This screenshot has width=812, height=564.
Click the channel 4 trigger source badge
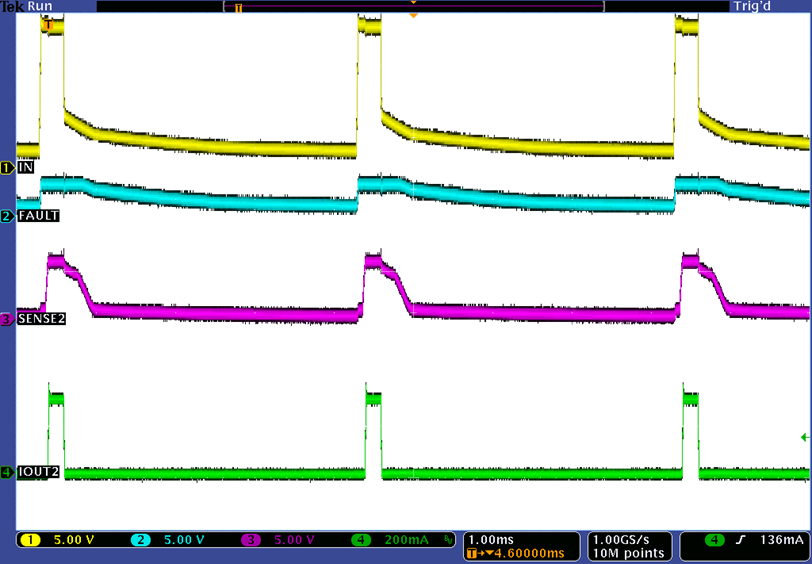coord(715,540)
